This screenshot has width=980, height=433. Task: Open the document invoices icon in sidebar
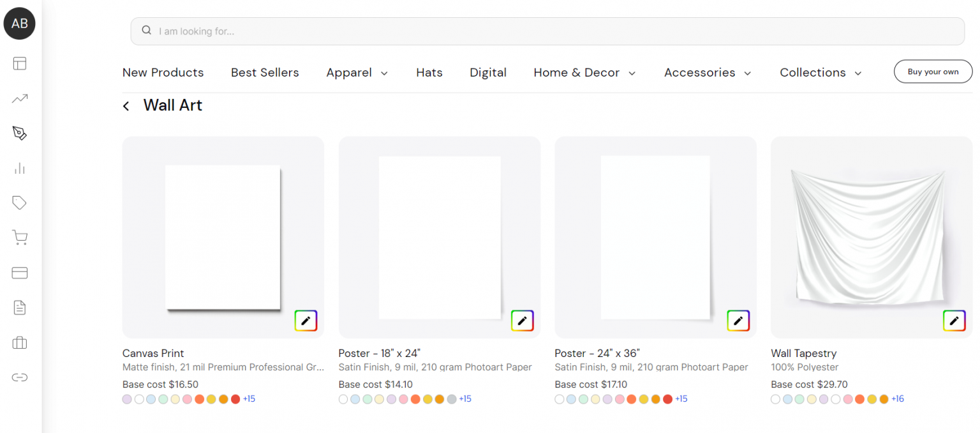tap(19, 307)
